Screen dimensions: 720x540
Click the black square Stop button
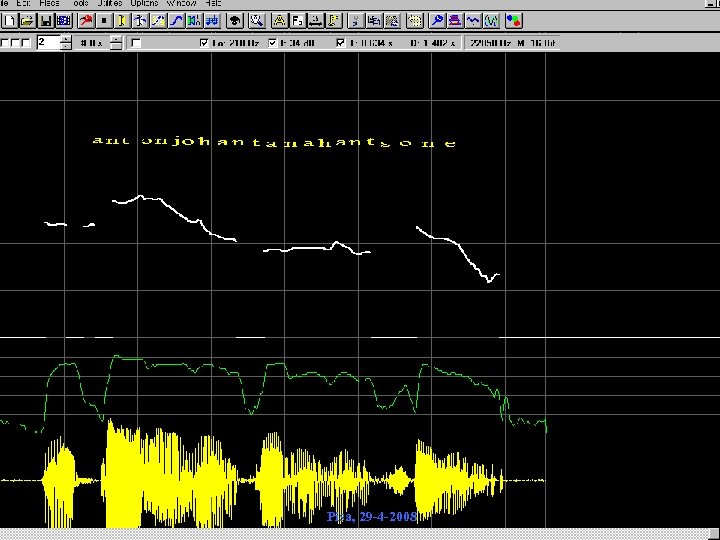[x=104, y=21]
